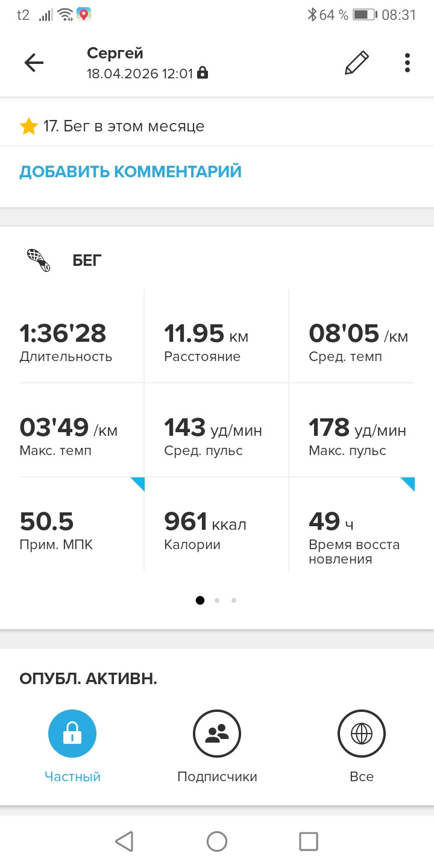Tap the 11.95 км distance tile

tap(216, 336)
